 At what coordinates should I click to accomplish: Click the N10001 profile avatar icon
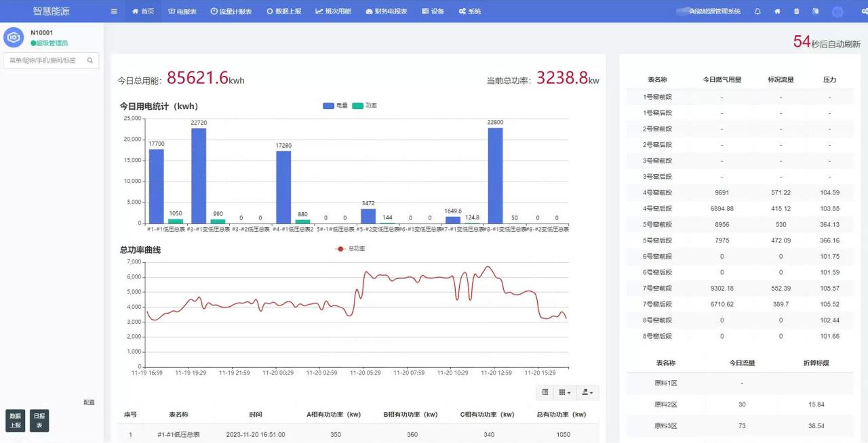(14, 37)
